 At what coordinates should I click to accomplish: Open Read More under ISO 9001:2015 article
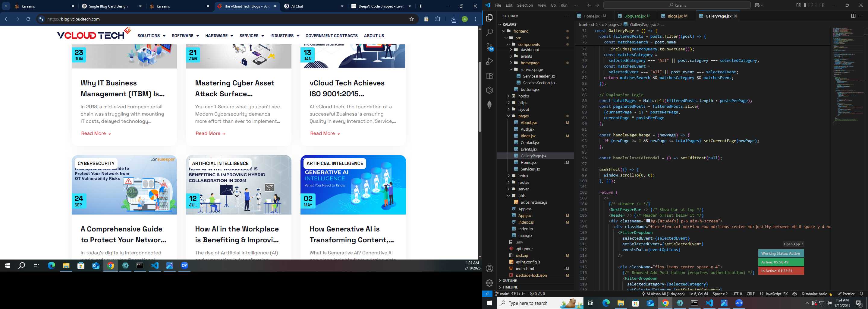click(325, 134)
